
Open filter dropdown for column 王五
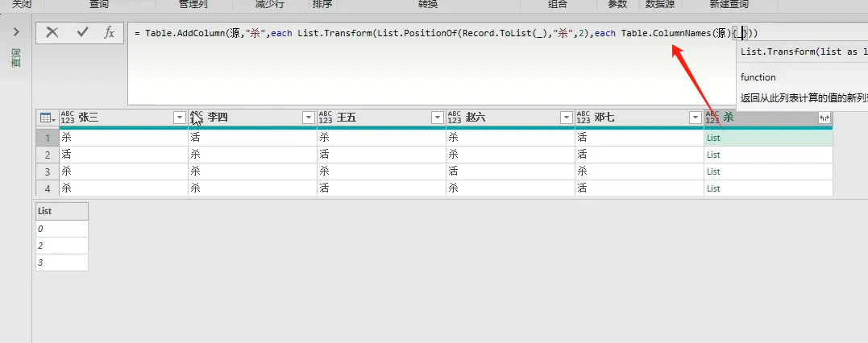[x=438, y=118]
